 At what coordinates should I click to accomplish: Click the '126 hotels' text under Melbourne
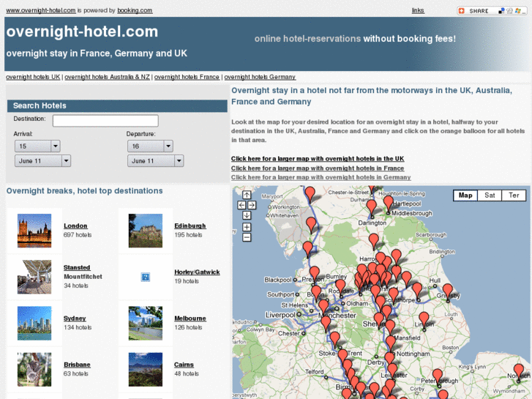(188, 327)
